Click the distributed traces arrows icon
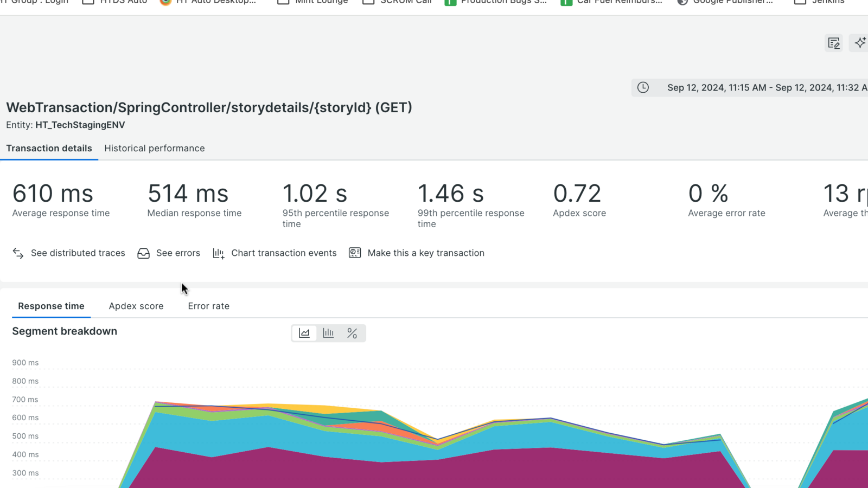868x488 pixels. coord(18,253)
